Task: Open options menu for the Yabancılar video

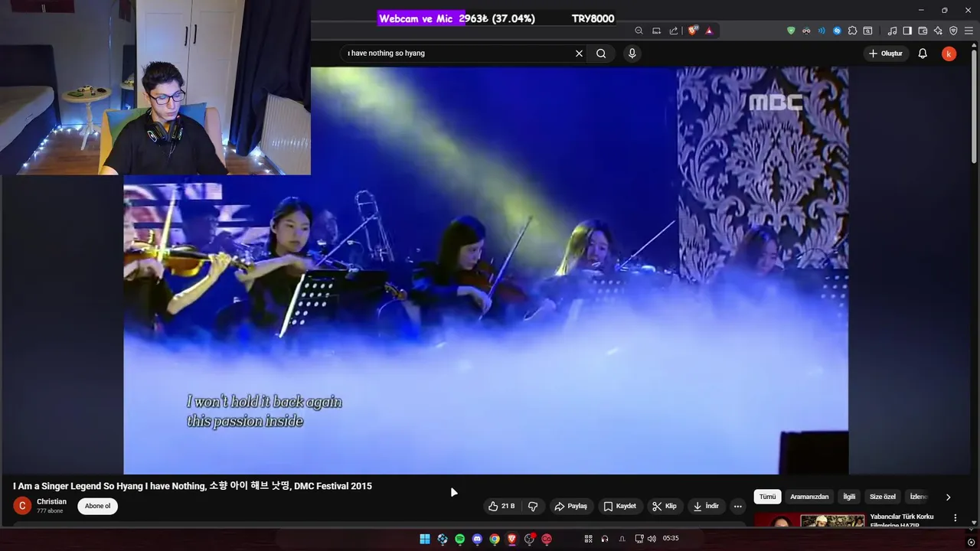Action: pos(955,517)
